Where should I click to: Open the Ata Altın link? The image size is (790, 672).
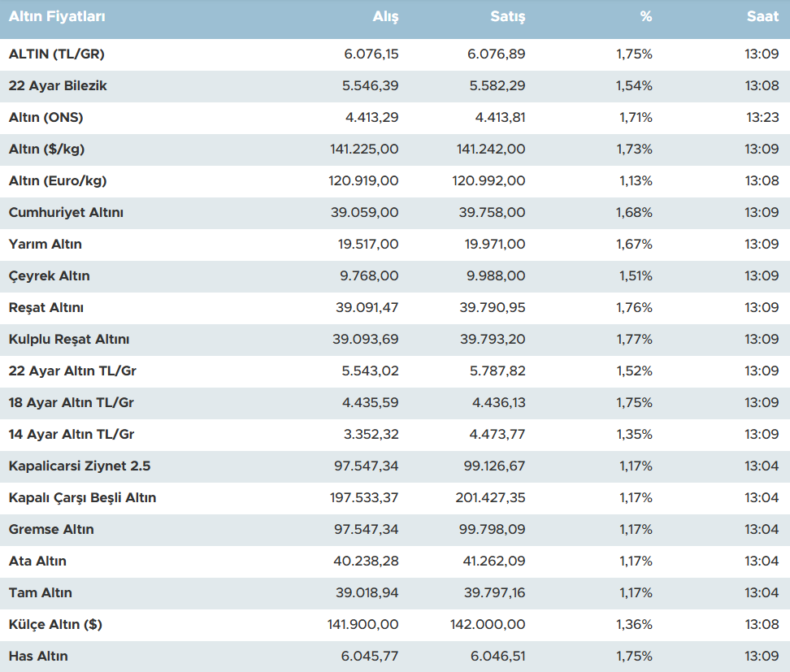coord(37,561)
